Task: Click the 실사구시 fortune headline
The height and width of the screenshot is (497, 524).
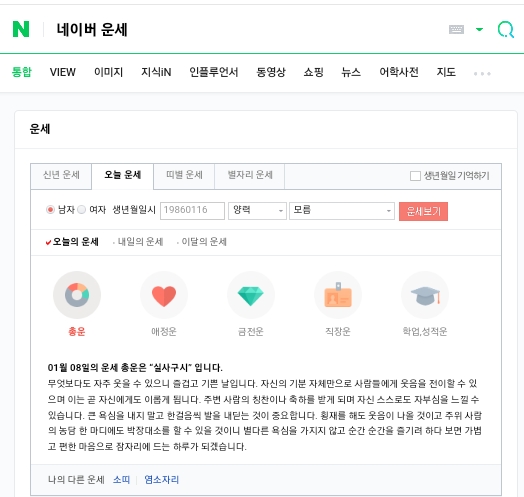Action: (135, 368)
